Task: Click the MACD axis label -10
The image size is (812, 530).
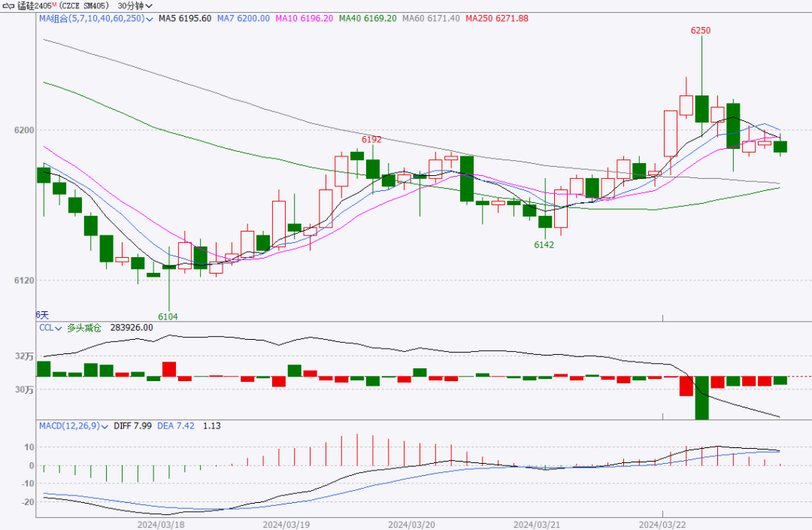Action: [x=28, y=483]
